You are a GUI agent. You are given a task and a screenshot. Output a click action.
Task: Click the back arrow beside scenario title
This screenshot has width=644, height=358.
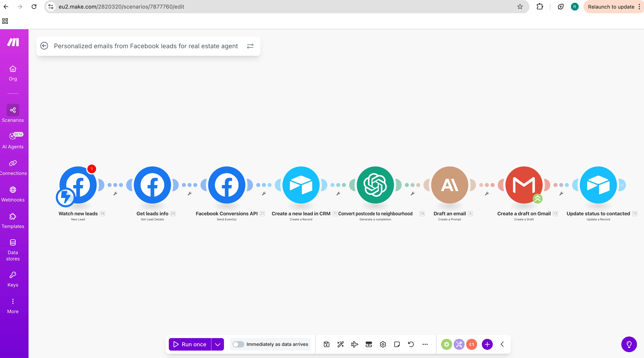(44, 46)
